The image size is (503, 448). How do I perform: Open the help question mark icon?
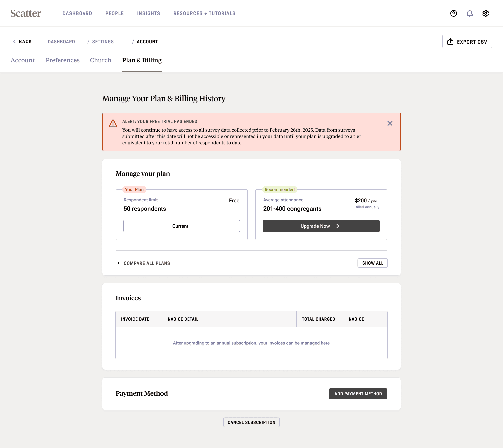454,13
